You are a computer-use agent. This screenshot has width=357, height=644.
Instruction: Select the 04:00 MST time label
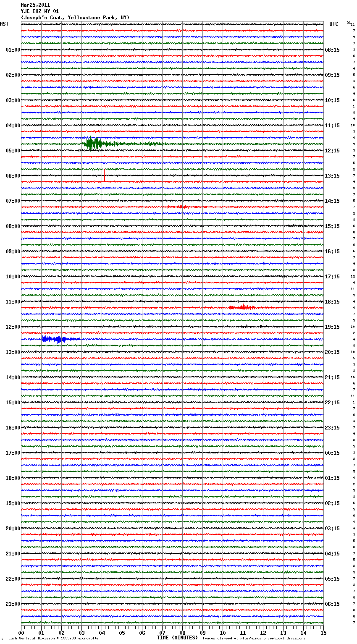(x=13, y=126)
